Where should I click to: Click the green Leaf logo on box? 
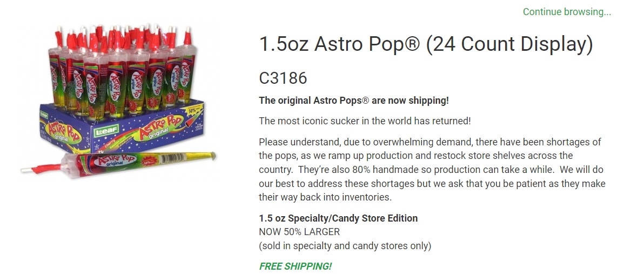pyautogui.click(x=106, y=131)
